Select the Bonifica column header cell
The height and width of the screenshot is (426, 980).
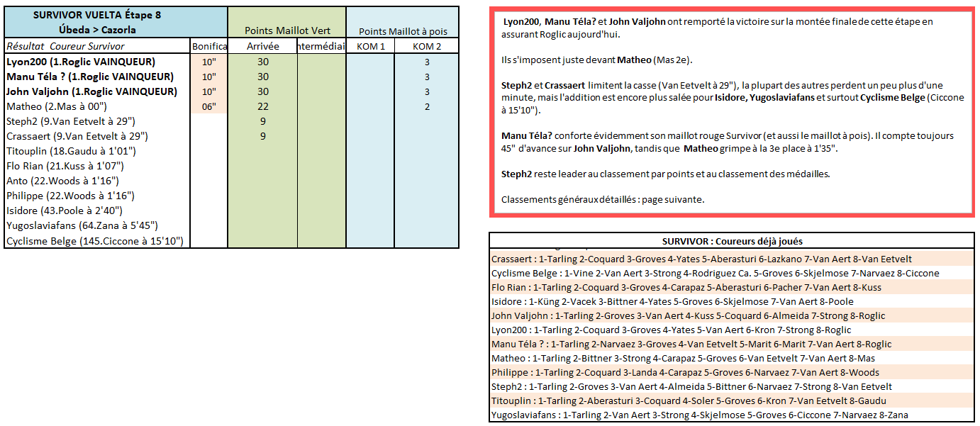point(209,46)
